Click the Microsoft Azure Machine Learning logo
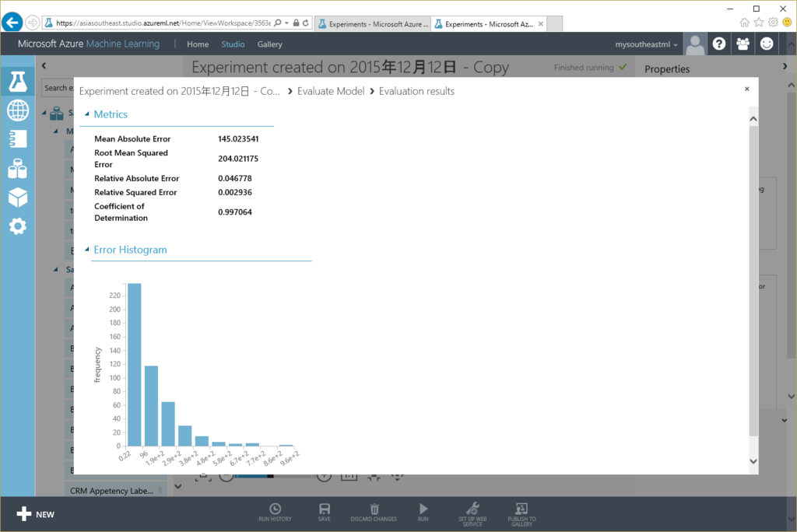The width and height of the screenshot is (797, 532). [x=89, y=44]
